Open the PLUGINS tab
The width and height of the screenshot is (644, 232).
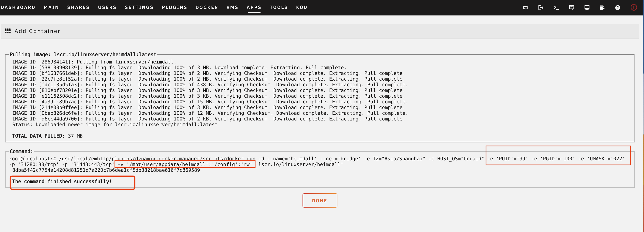click(x=174, y=8)
